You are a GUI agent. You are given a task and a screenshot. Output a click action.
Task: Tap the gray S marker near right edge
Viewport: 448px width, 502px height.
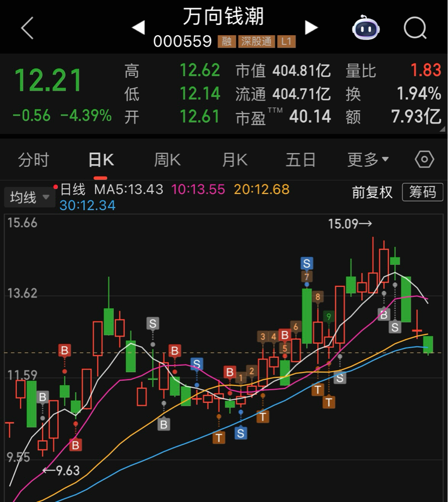point(395,327)
